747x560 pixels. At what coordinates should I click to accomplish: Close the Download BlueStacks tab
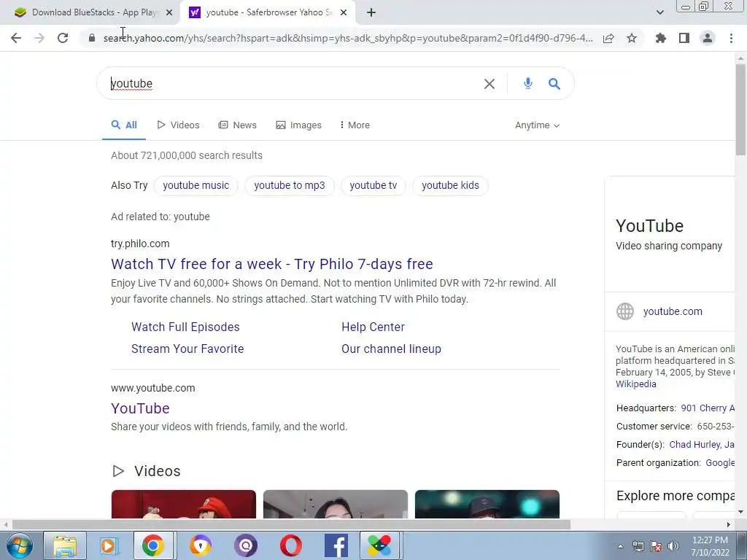169,13
